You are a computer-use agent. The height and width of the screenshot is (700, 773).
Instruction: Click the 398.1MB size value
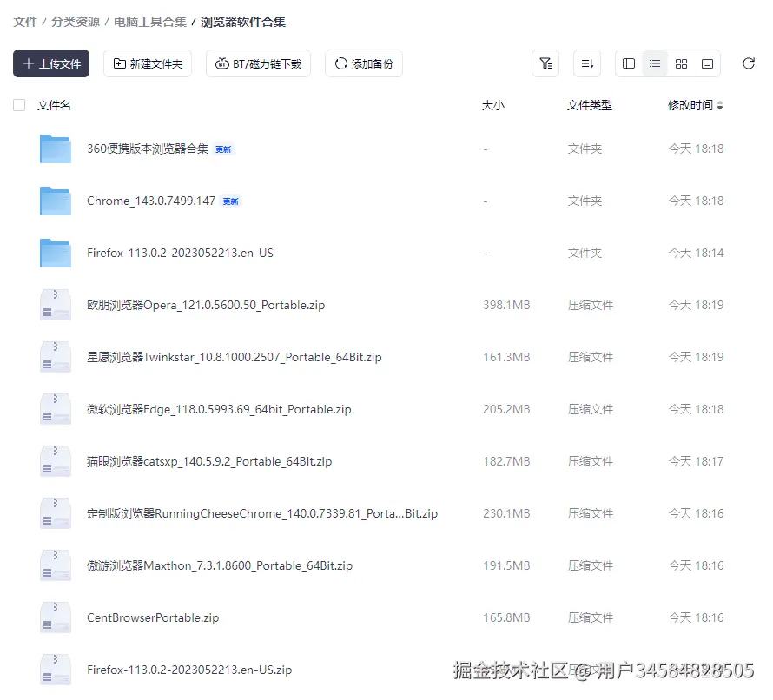506,305
